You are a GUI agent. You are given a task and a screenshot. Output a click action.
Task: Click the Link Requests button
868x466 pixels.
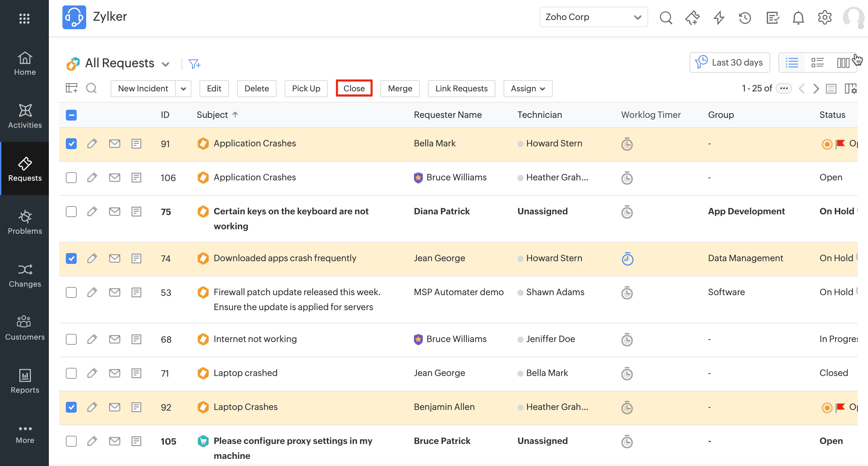click(x=461, y=89)
